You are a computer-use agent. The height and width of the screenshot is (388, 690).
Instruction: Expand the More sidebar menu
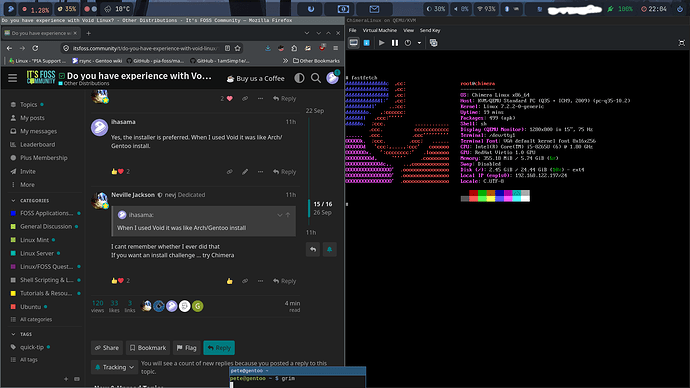tap(27, 185)
